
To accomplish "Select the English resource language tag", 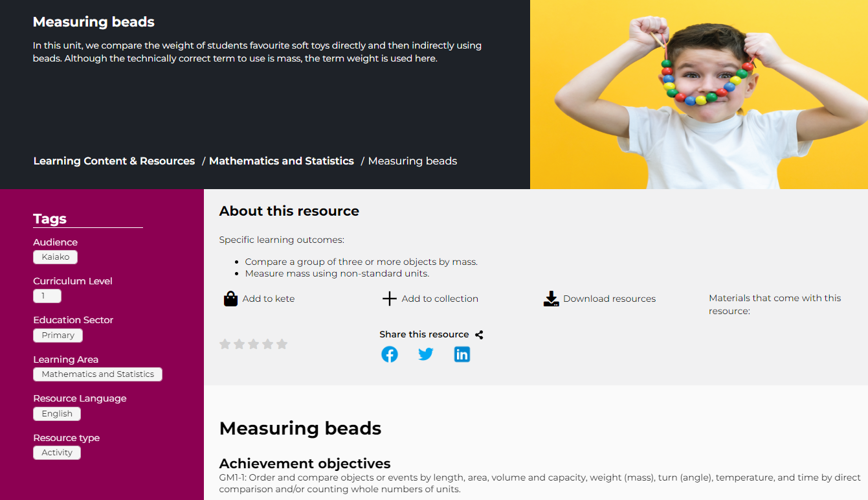I will pos(57,414).
